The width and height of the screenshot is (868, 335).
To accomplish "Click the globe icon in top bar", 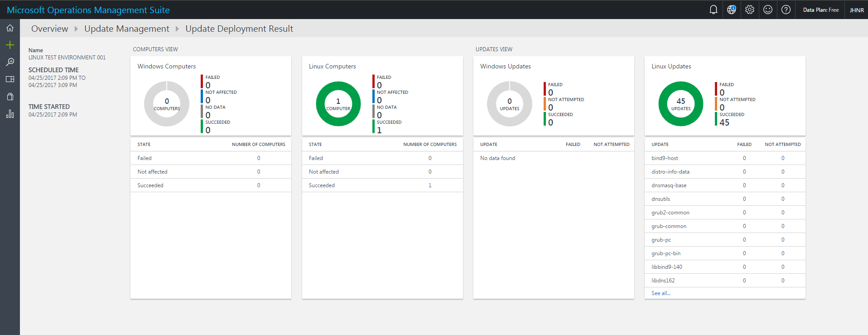I will click(x=732, y=10).
